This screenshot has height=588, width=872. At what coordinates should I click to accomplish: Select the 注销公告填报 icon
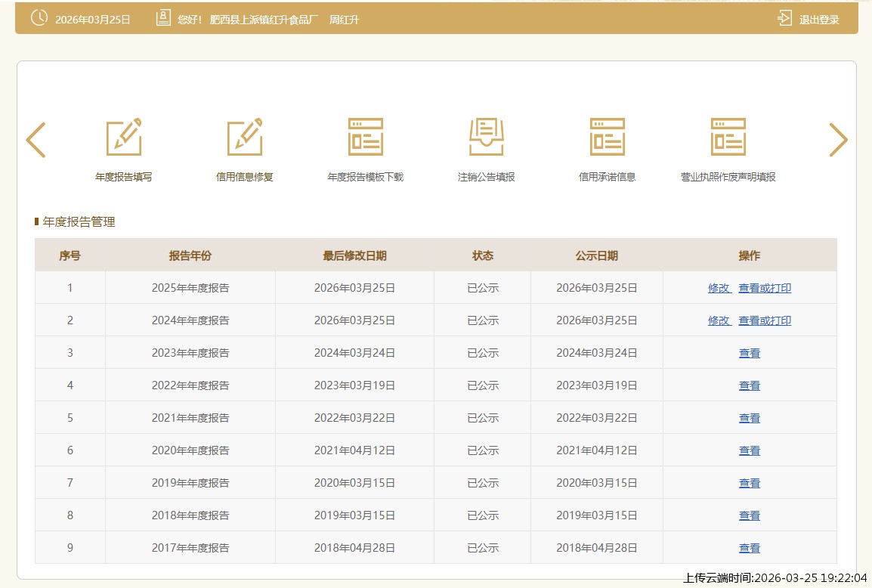coord(487,138)
